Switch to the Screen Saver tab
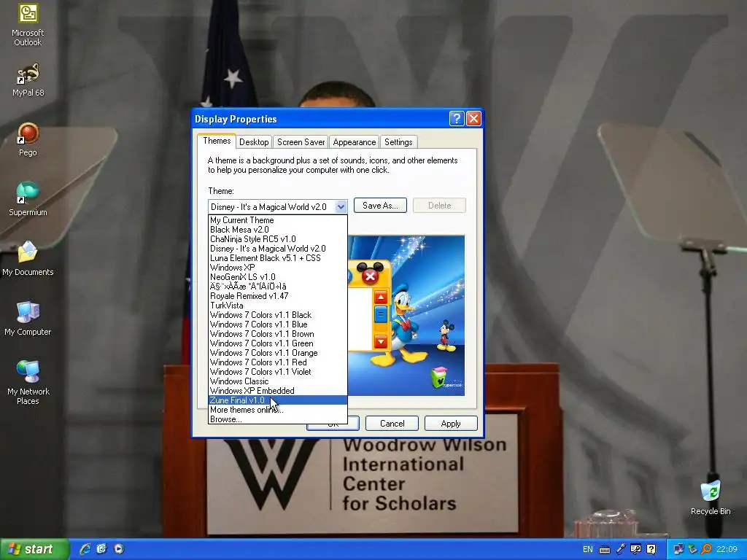The image size is (747, 560). coord(301,142)
